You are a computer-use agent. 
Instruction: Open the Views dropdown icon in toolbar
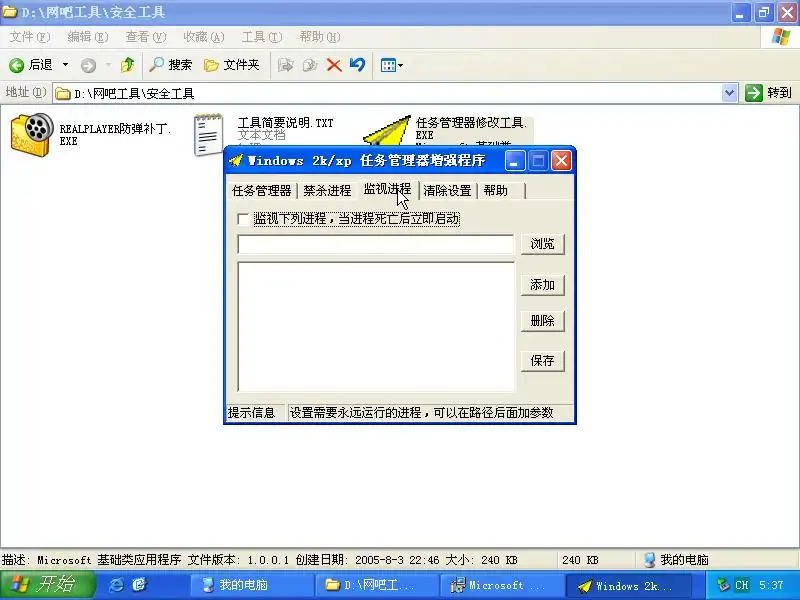[x=391, y=65]
